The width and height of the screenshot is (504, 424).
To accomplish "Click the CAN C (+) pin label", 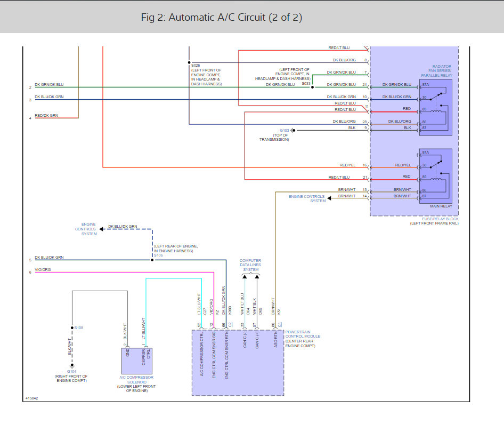I will [257, 340].
